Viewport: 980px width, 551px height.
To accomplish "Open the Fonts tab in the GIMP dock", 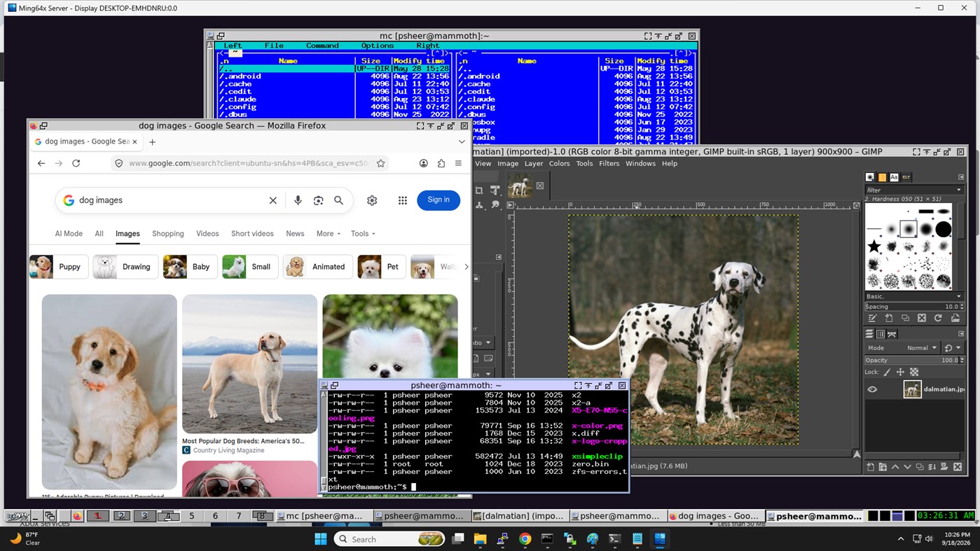I will point(894,177).
